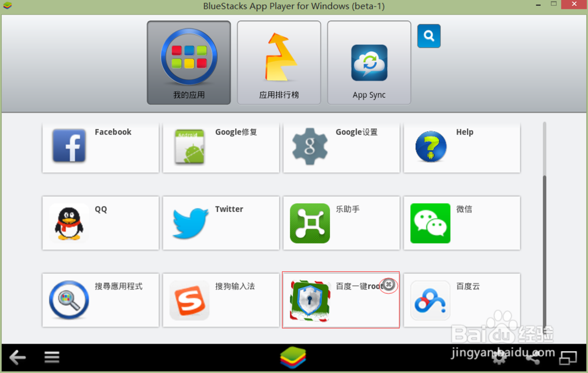
Task: Open the App Sync panel
Action: coord(369,63)
